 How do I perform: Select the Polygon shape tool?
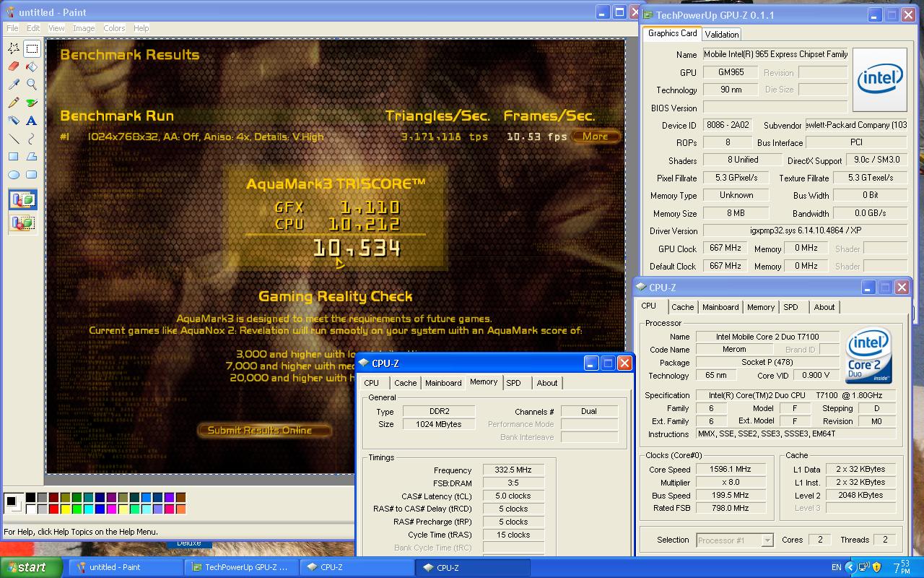(x=32, y=157)
